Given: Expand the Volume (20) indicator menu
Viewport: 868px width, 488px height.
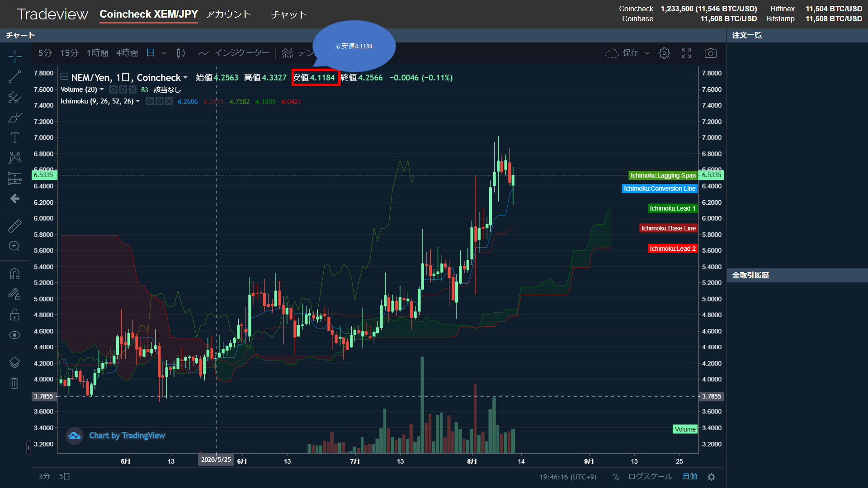Looking at the screenshot, I should pyautogui.click(x=102, y=89).
